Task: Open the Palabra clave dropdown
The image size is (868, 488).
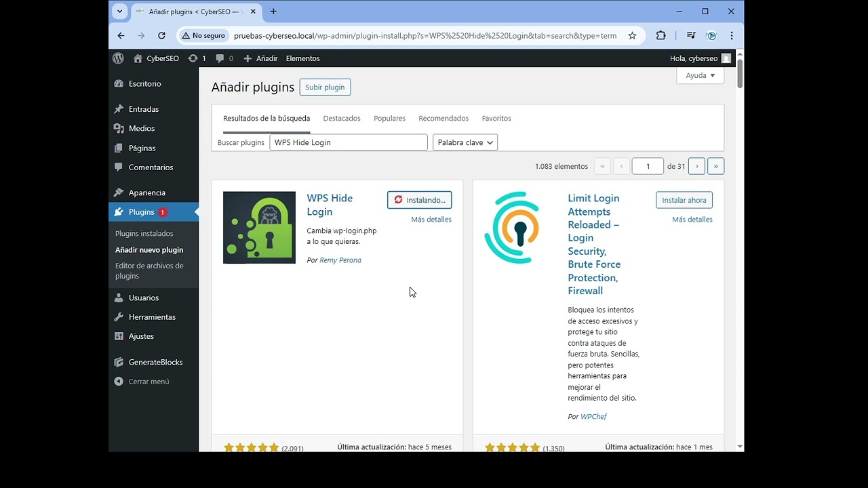Action: coord(465,142)
